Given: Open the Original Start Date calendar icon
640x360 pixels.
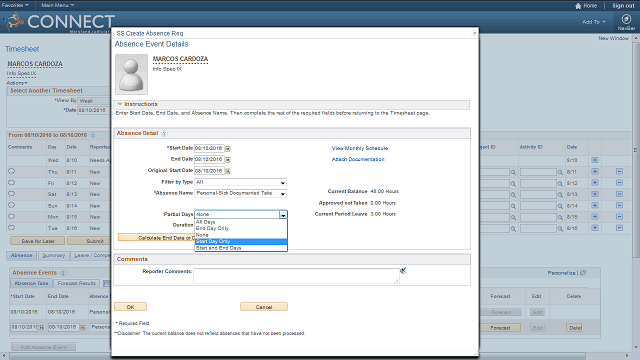Looking at the screenshot, I should pos(228,171).
